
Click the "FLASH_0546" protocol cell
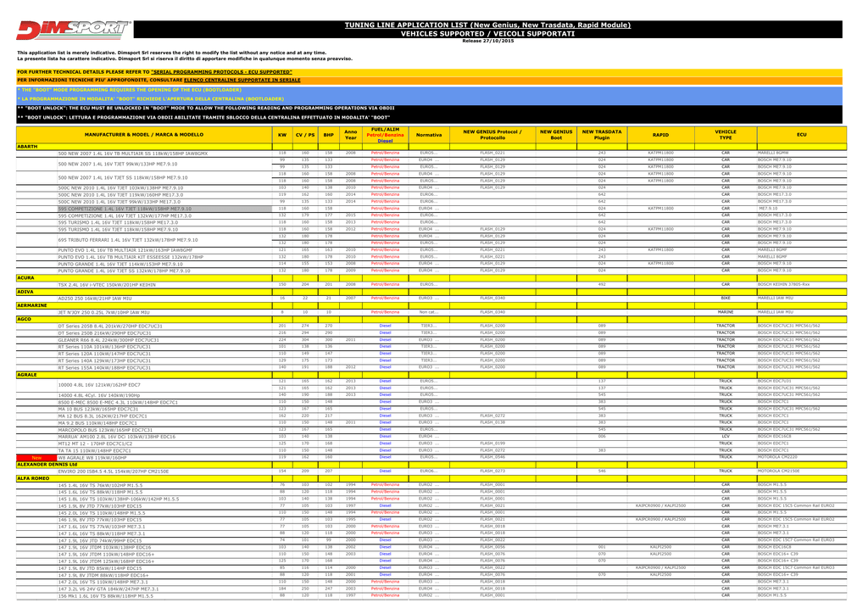(492, 457)
